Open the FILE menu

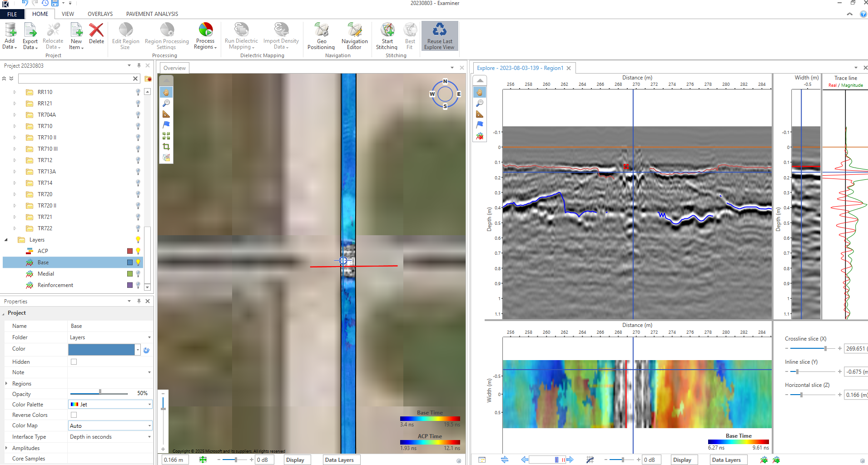(12, 14)
